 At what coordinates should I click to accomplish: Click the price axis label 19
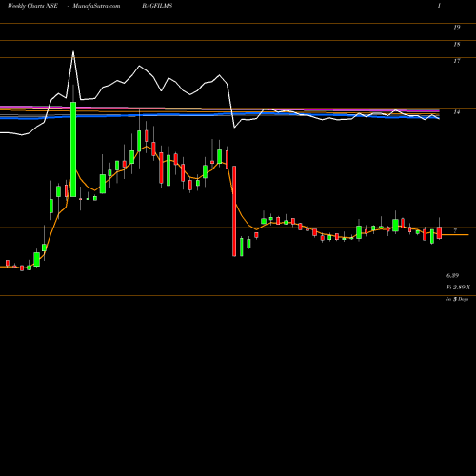tap(457, 28)
